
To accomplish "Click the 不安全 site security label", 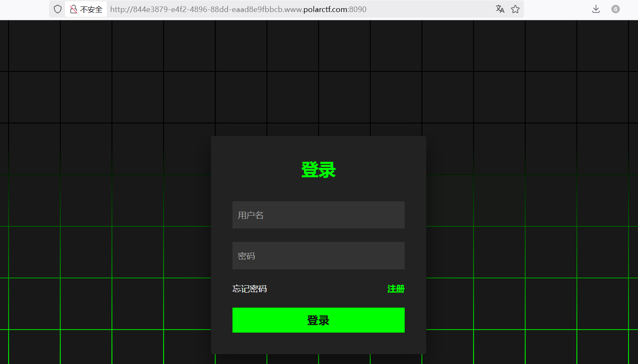I will [x=91, y=9].
